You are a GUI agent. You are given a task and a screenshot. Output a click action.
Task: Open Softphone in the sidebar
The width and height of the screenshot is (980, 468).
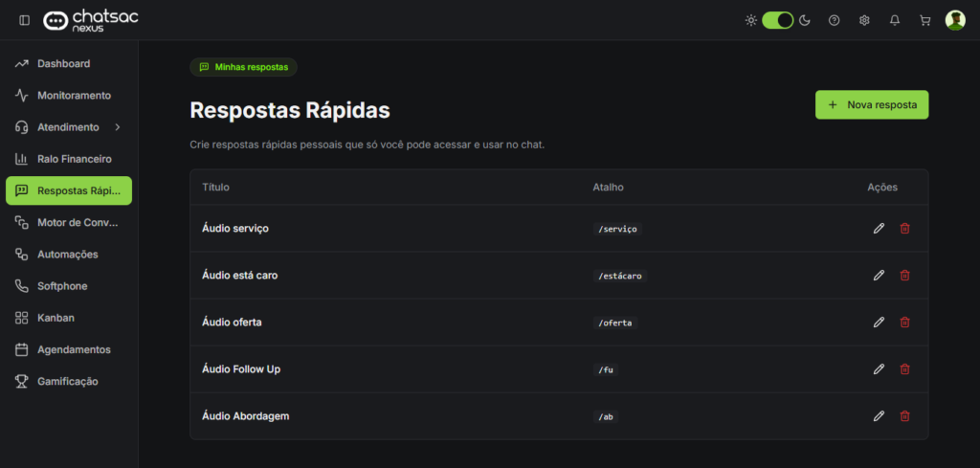[x=69, y=286]
